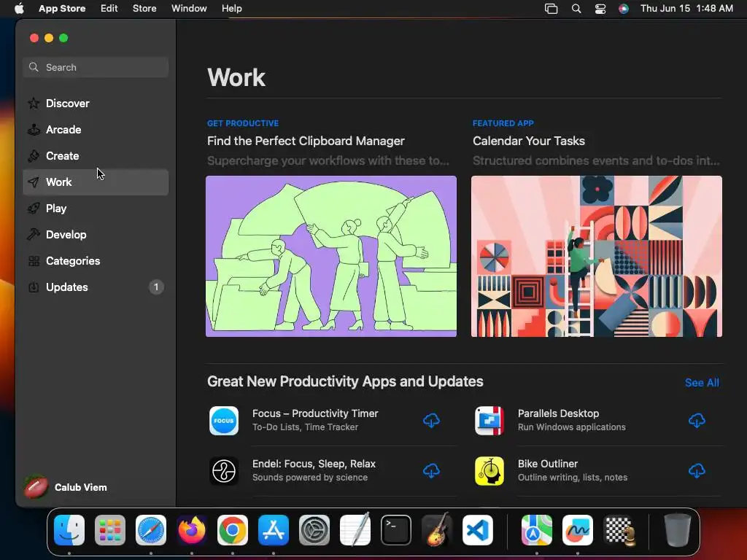Launch Safari from the Dock

[x=151, y=530]
